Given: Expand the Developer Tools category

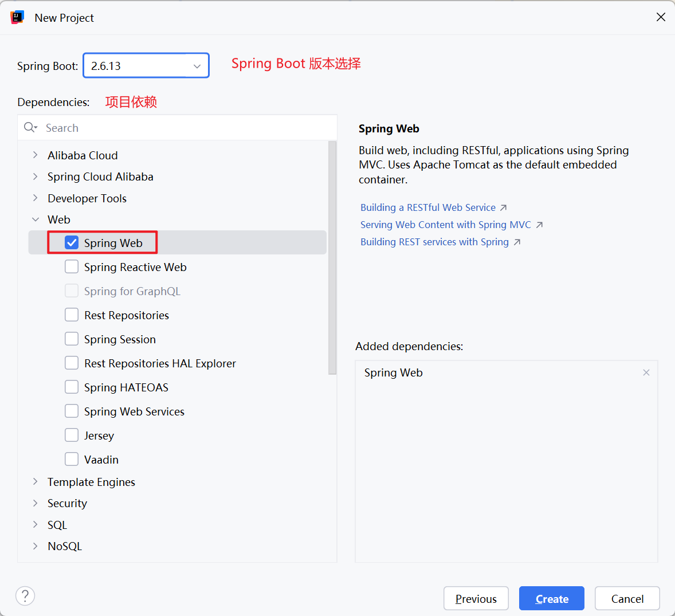Looking at the screenshot, I should [x=36, y=198].
